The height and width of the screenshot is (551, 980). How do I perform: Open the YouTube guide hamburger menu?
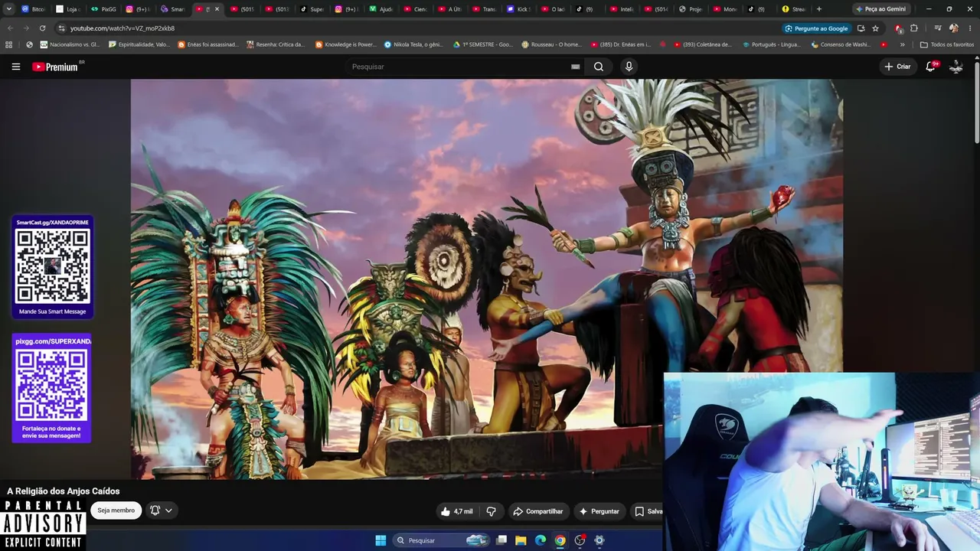point(16,67)
